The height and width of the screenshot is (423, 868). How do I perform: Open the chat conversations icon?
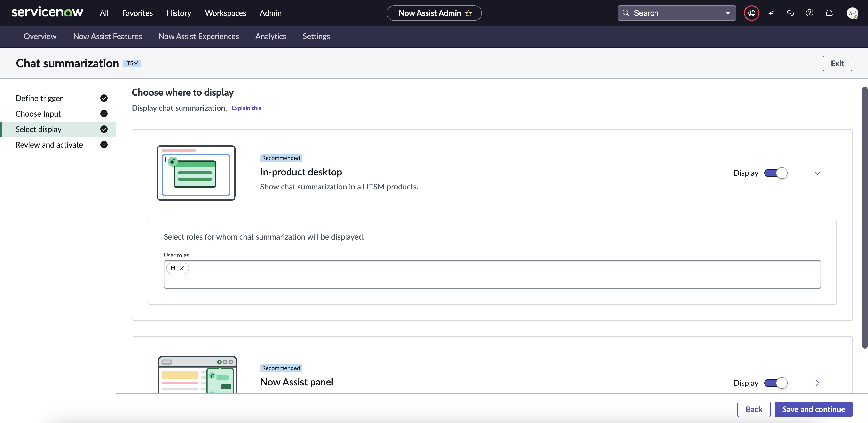tap(790, 13)
